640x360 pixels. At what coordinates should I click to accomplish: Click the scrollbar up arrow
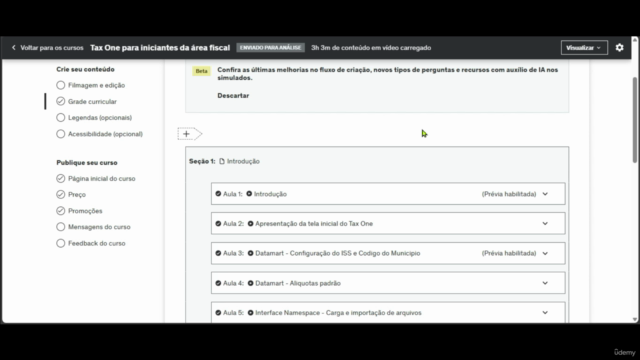pyautogui.click(x=635, y=40)
